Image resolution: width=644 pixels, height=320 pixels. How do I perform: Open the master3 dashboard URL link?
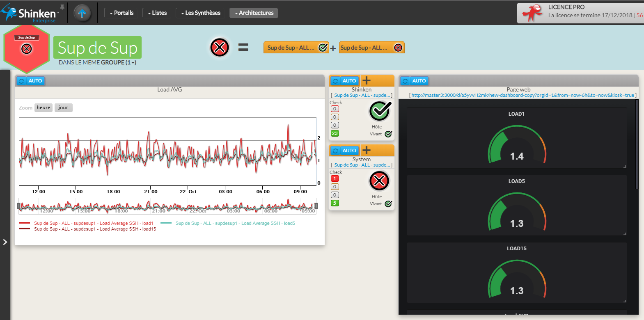click(x=523, y=95)
